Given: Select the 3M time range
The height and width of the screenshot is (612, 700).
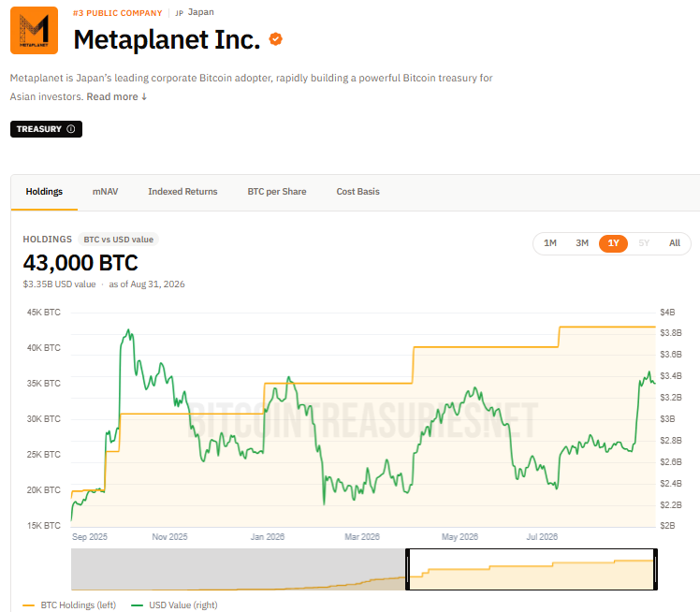Looking at the screenshot, I should (582, 243).
